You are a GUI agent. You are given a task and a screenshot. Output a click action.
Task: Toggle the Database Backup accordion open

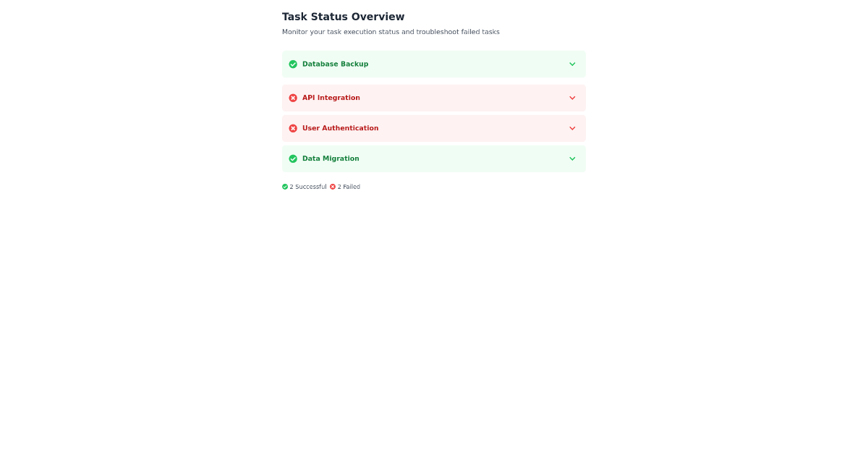click(x=572, y=64)
